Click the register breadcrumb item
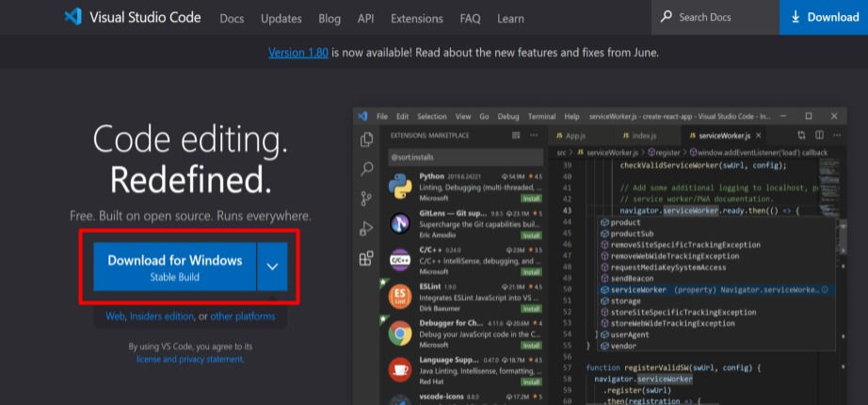The image size is (868, 405). coord(665,153)
